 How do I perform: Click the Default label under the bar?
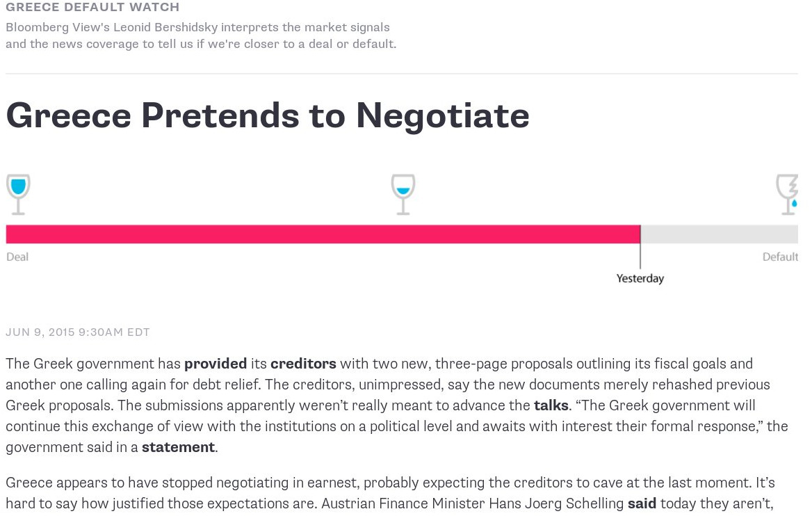(780, 257)
